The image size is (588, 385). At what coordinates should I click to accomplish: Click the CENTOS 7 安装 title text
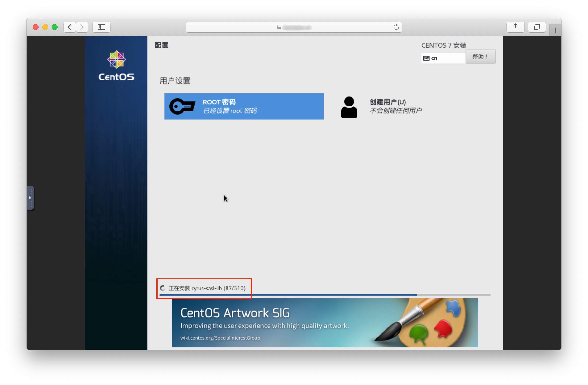click(444, 45)
